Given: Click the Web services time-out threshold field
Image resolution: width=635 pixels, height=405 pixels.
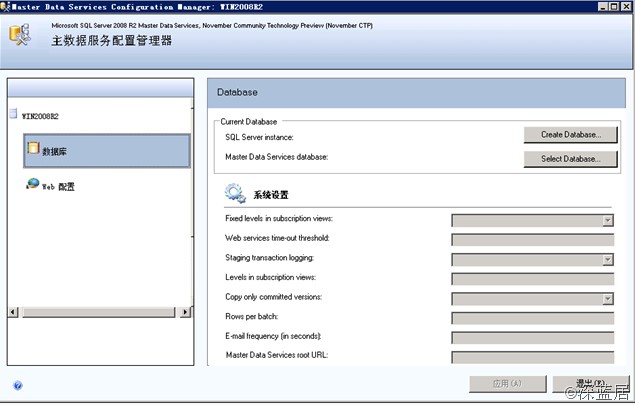Looking at the screenshot, I should point(533,240).
